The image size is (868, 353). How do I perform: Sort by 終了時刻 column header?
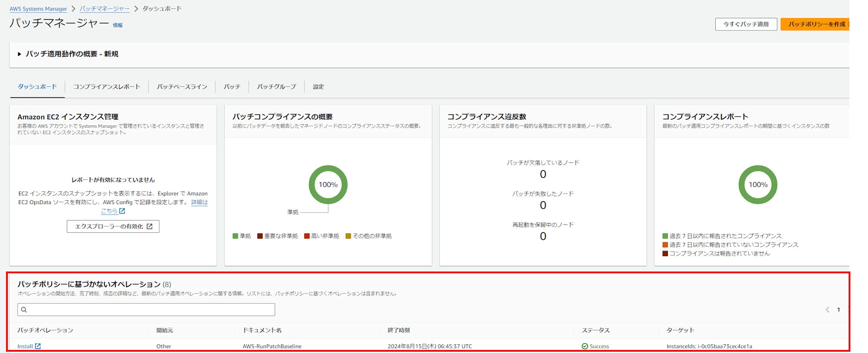click(398, 330)
